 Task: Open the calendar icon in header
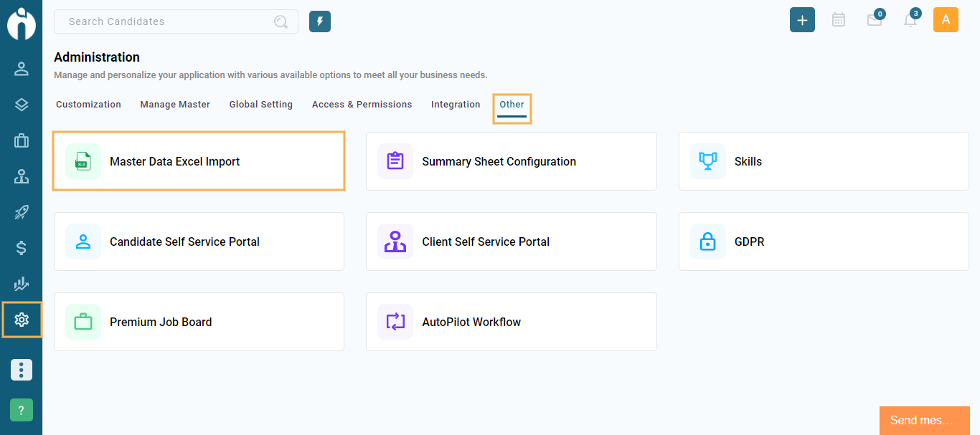pos(839,20)
